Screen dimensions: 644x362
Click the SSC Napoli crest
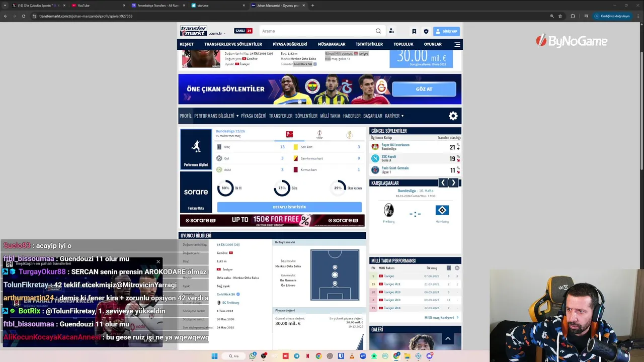(375, 158)
